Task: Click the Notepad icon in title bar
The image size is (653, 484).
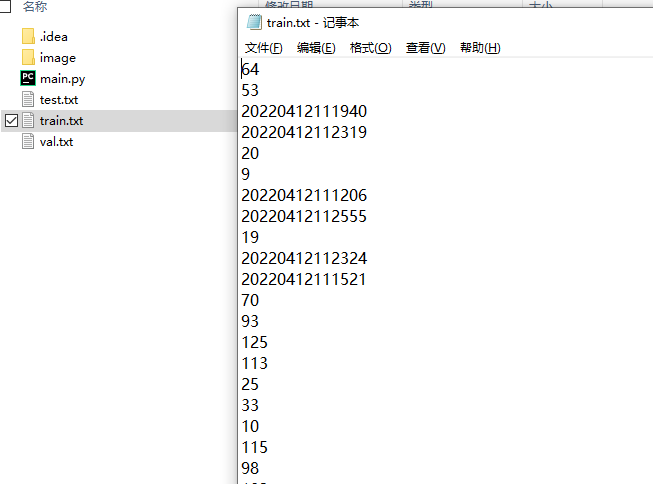Action: coord(254,22)
